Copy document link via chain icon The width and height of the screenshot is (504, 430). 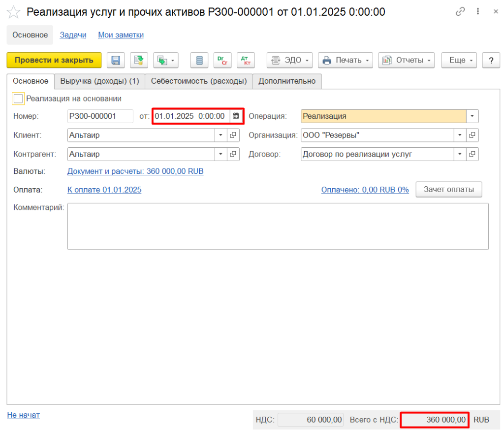pyautogui.click(x=460, y=12)
